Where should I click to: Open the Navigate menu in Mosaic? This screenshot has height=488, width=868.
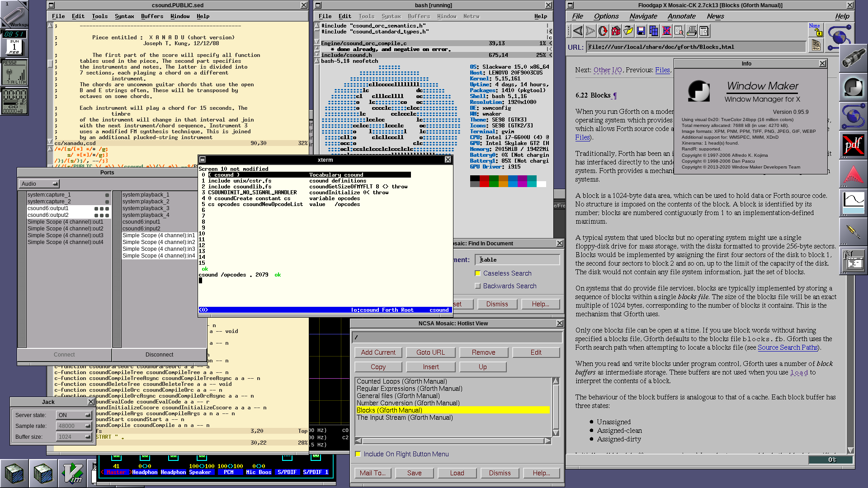pos(643,16)
